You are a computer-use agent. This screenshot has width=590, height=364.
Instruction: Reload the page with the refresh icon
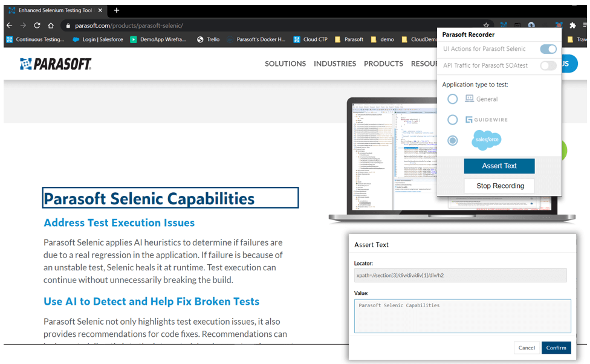(37, 25)
